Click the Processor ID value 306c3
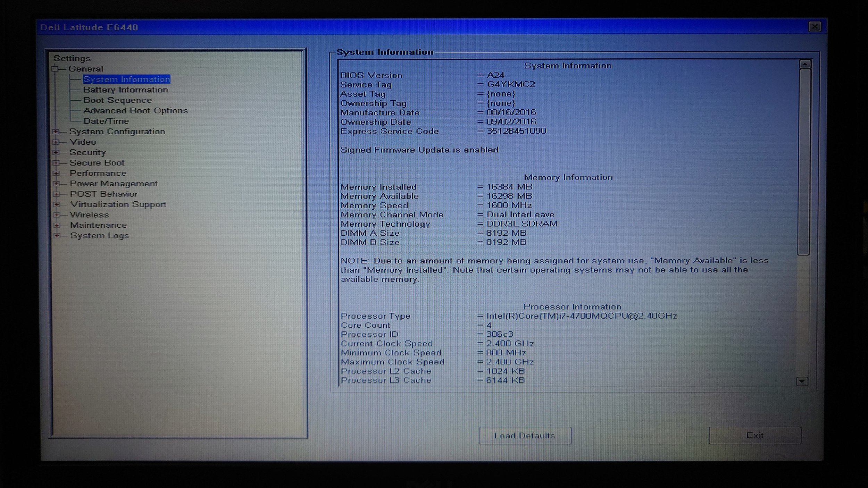The image size is (868, 488). (x=500, y=334)
